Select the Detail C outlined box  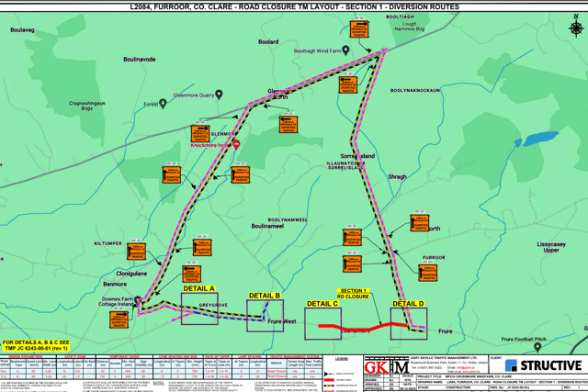pyautogui.click(x=322, y=324)
